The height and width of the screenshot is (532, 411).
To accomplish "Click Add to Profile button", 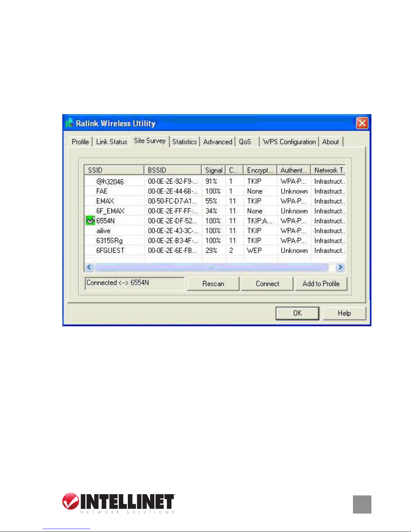I will [321, 284].
